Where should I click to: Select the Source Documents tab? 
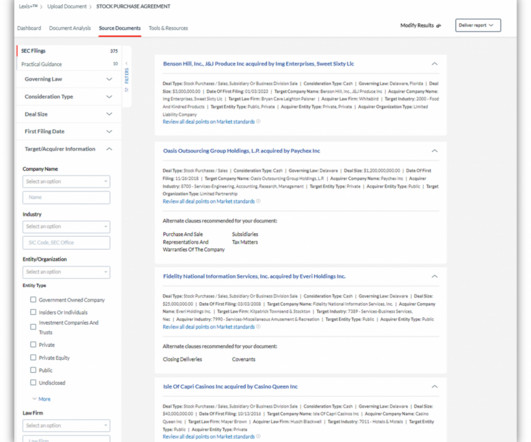[120, 28]
